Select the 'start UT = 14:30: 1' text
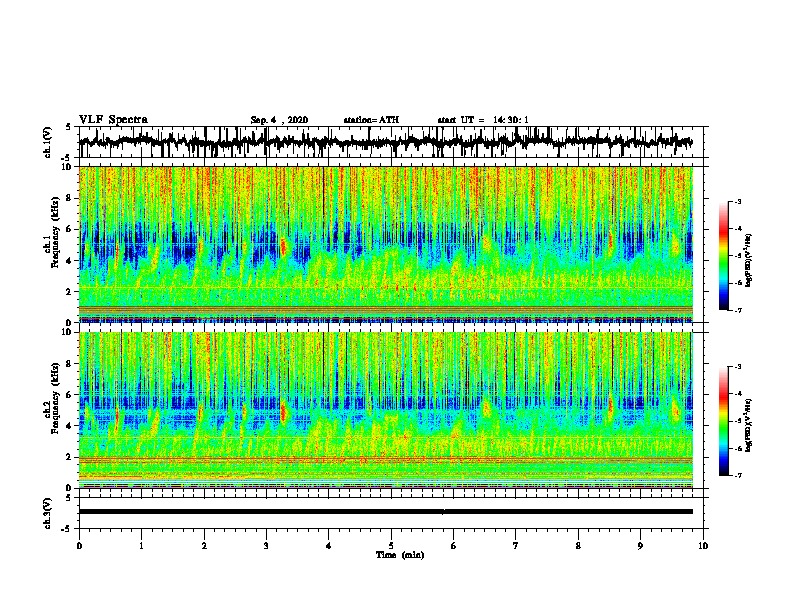The height and width of the screenshot is (612, 792). pyautogui.click(x=483, y=120)
